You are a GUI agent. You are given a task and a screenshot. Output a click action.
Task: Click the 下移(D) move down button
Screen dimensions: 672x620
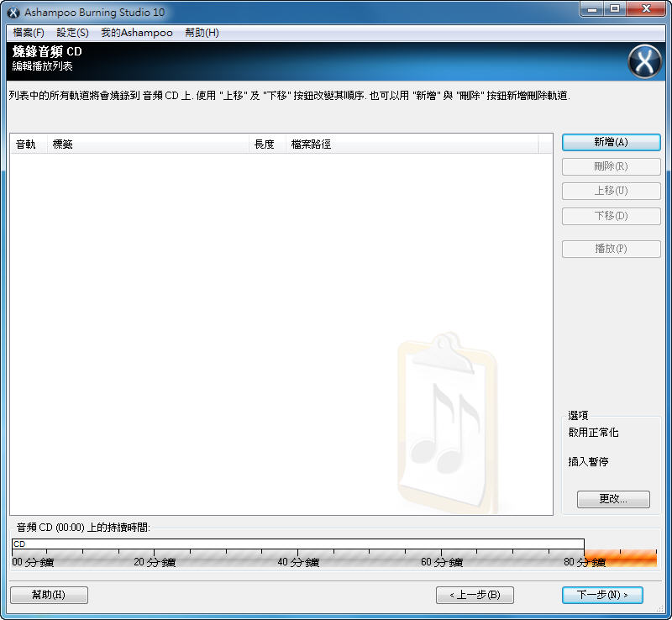click(612, 216)
